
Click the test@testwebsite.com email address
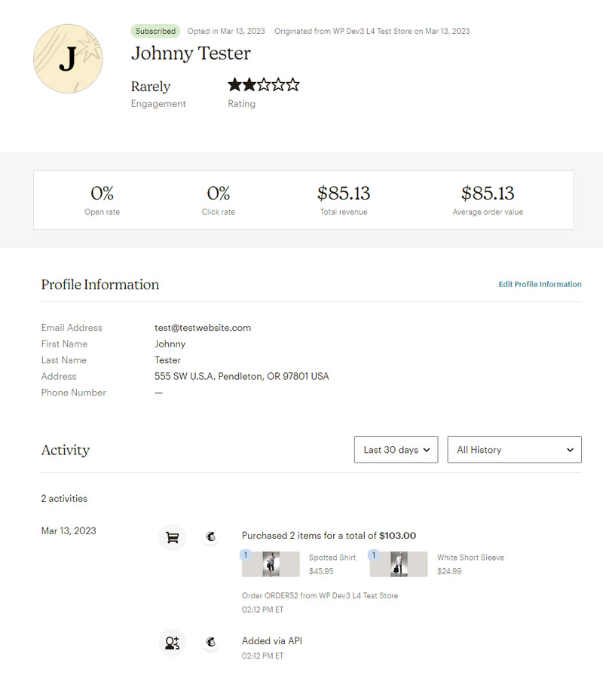pos(203,328)
